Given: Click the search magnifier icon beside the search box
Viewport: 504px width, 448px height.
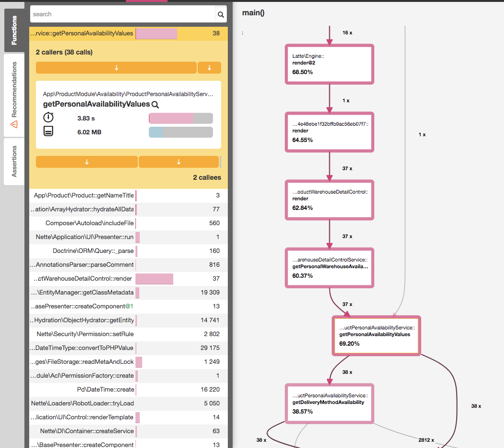Looking at the screenshot, I should pyautogui.click(x=221, y=14).
